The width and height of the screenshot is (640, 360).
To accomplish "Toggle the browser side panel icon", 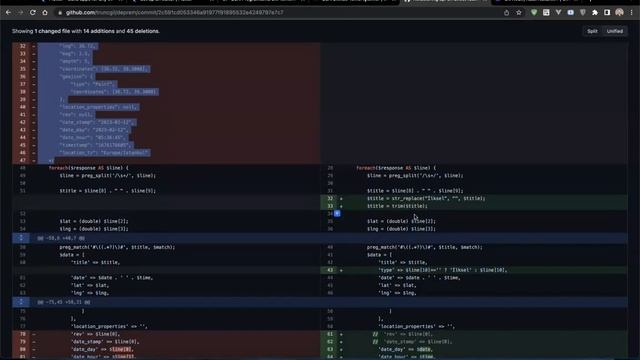I will (607, 13).
